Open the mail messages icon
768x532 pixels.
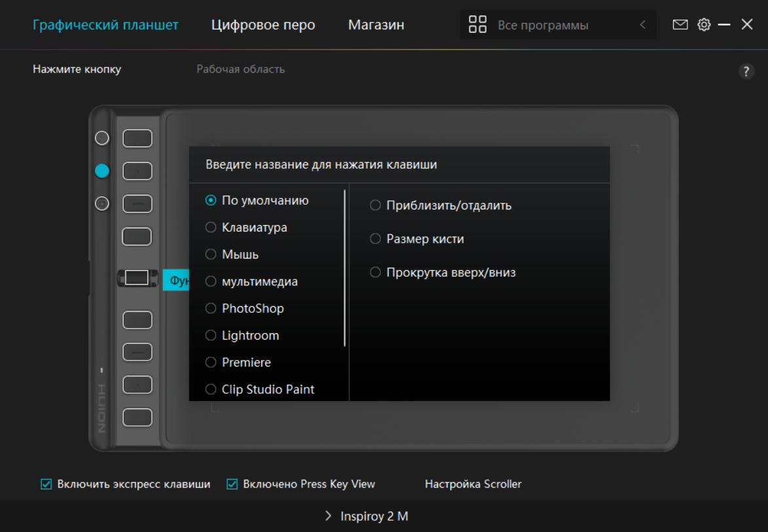680,25
